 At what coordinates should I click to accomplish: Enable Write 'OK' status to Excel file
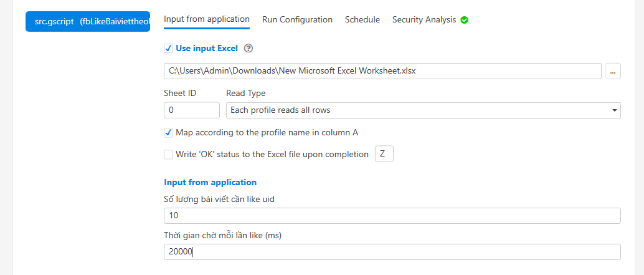[168, 155]
